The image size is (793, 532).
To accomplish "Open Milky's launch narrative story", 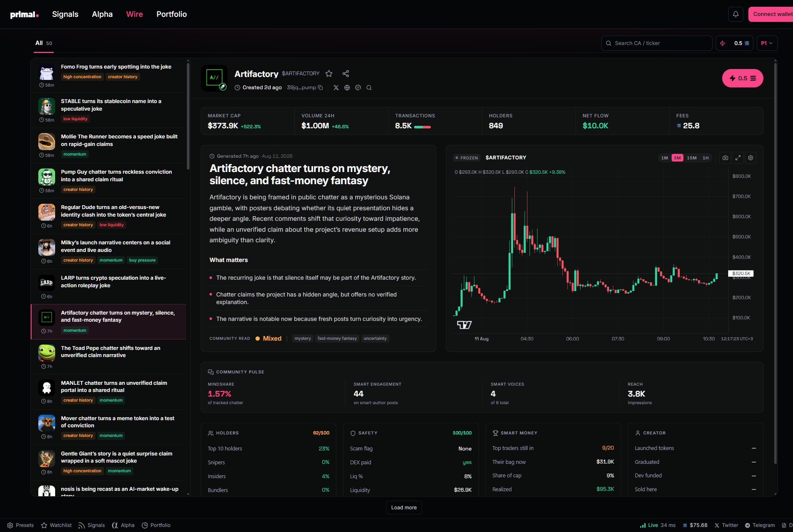I will (x=109, y=252).
